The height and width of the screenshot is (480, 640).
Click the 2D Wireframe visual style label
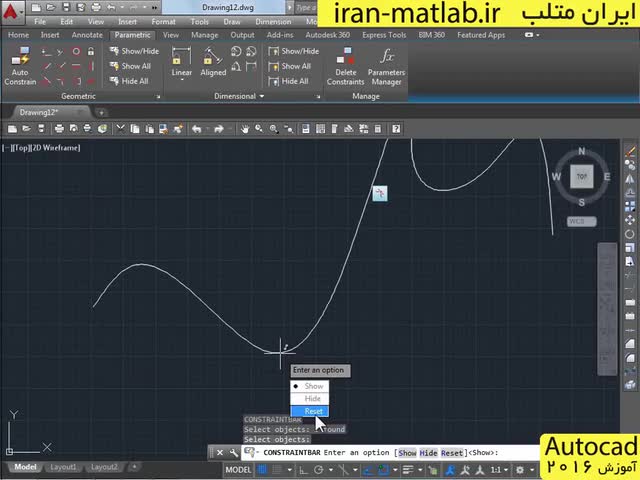tap(56, 148)
